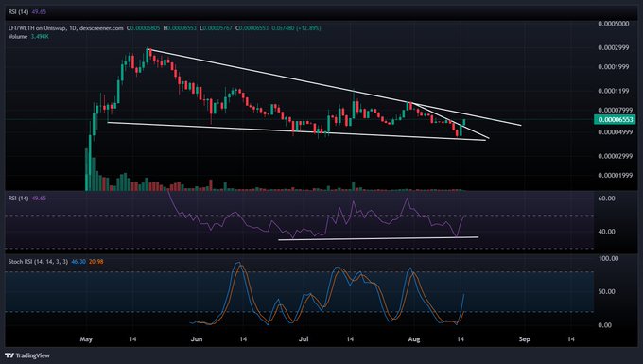Click the RSI 40.00 scale label
This screenshot has height=364, width=643.
(606, 232)
